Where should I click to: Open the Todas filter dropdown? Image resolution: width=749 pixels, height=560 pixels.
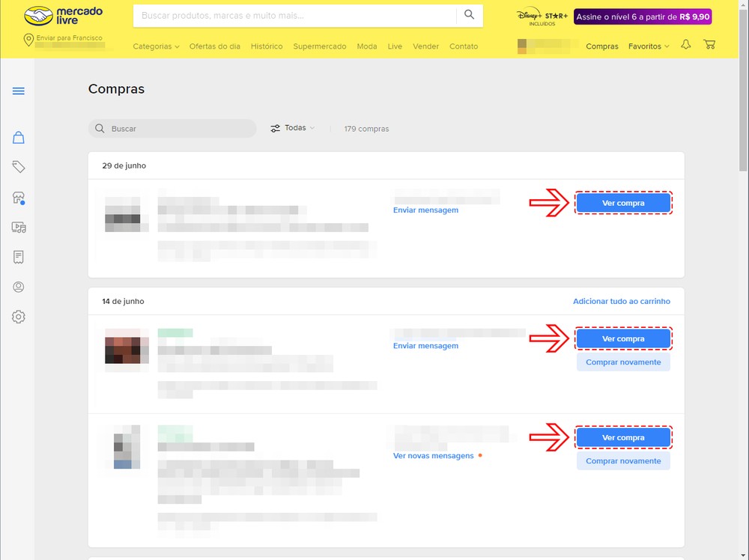pos(293,128)
